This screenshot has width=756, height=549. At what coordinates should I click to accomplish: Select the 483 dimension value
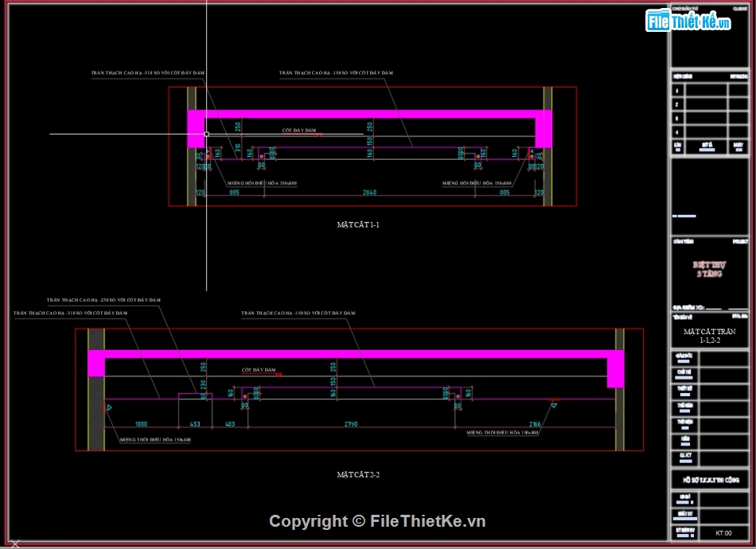coord(230,424)
